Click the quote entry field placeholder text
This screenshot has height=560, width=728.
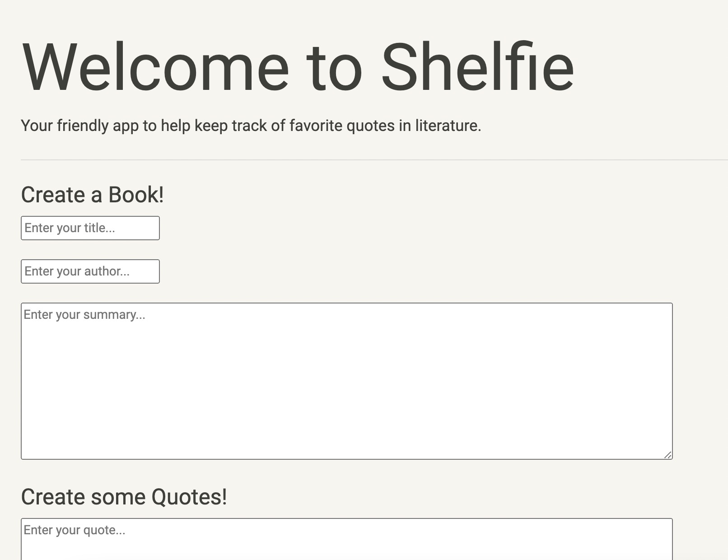tap(75, 531)
